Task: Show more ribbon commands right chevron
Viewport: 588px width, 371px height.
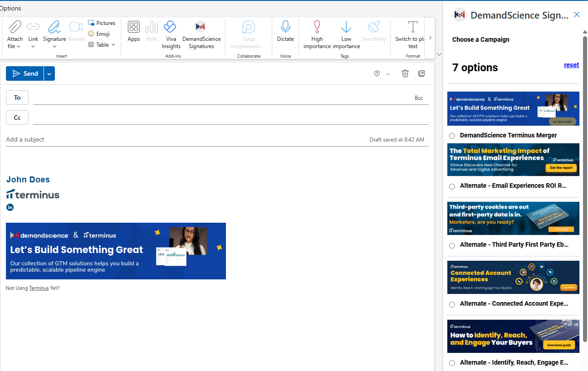Action: (430, 38)
